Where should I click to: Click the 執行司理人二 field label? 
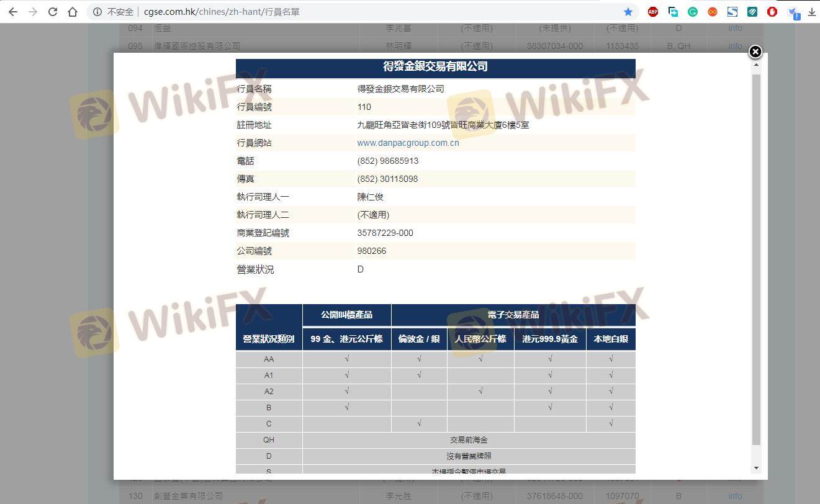click(x=263, y=215)
